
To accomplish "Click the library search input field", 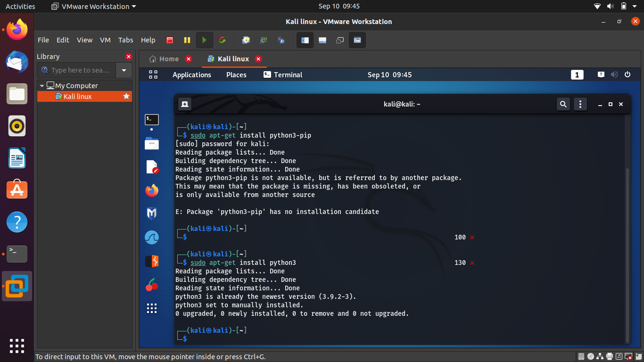I will point(80,70).
